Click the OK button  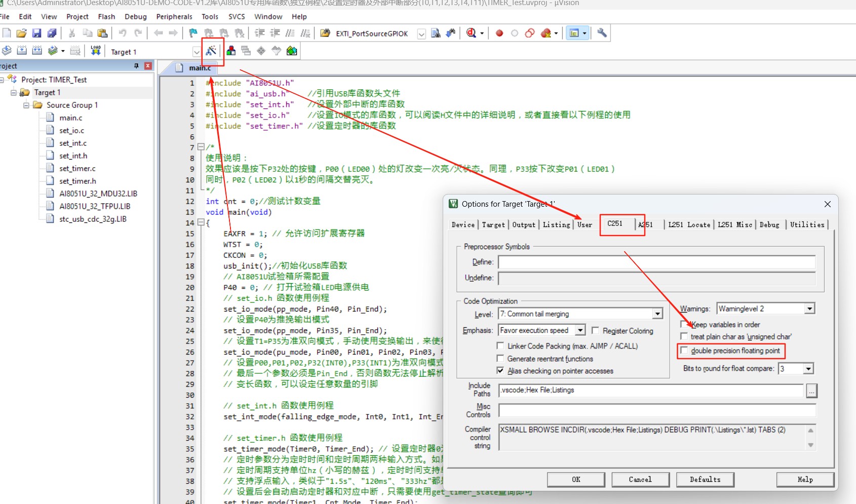click(x=576, y=479)
